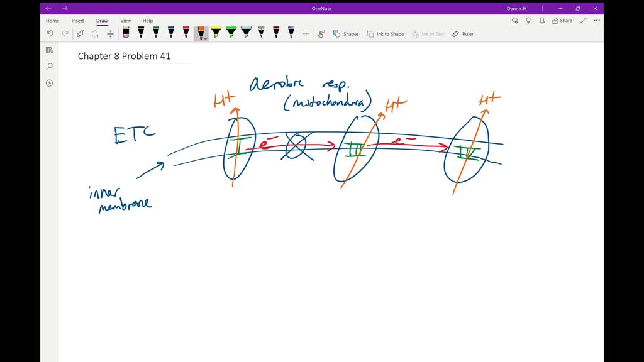This screenshot has width=644, height=362.
Task: Open the notifications bell
Action: point(541,21)
